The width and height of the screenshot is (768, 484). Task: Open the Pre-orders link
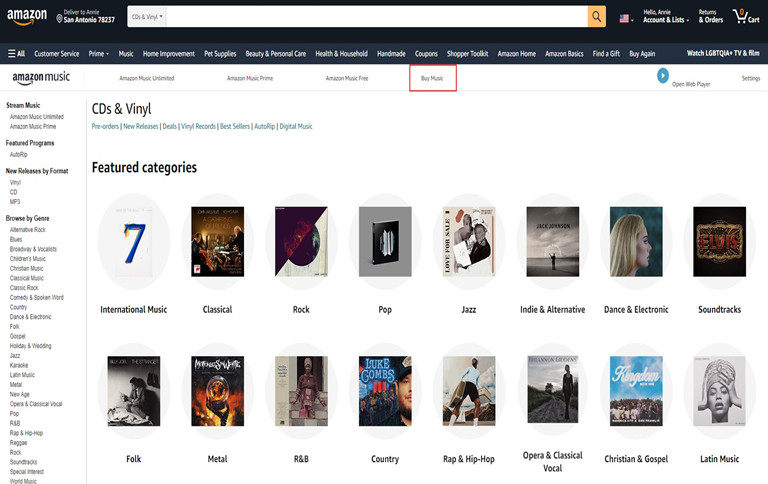pos(105,126)
